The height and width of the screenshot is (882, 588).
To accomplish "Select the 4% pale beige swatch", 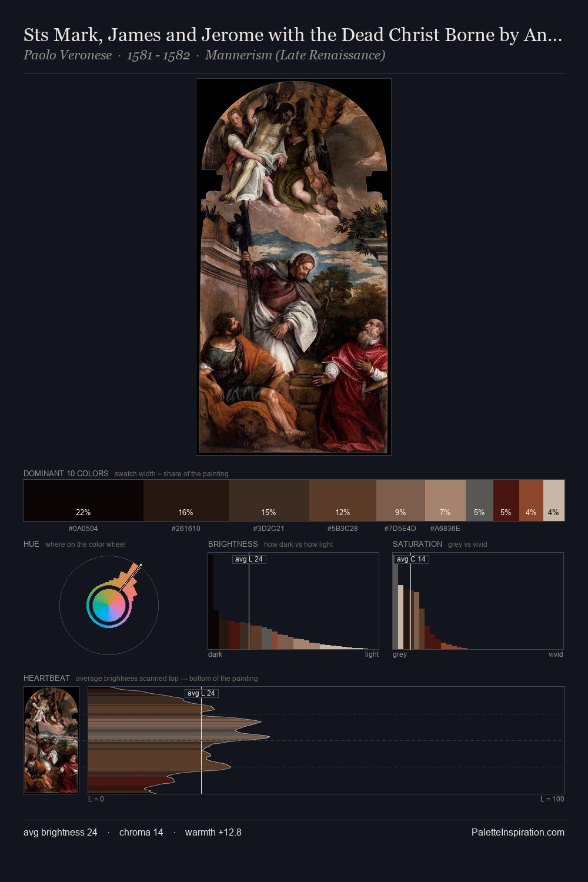I will 554,500.
